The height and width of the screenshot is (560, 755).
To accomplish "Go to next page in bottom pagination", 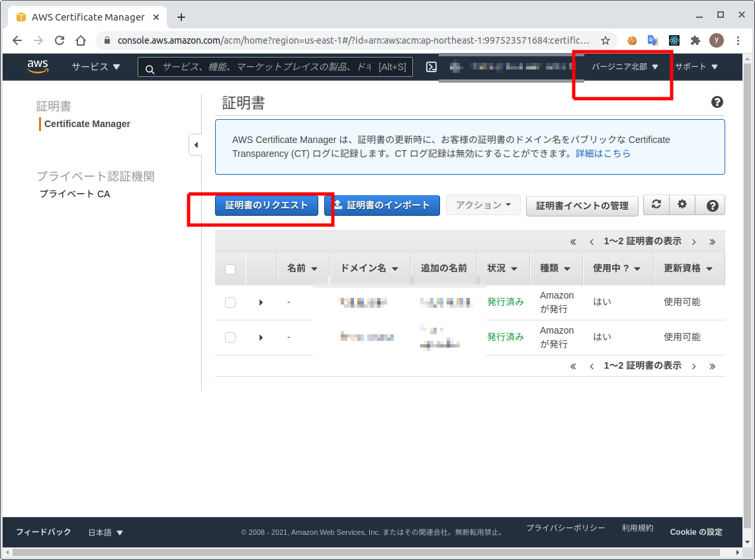I will (x=694, y=367).
